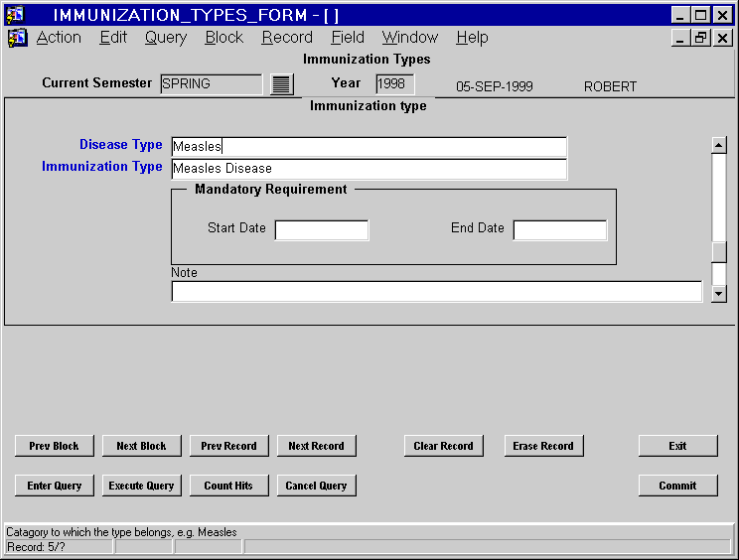Advance with the Next Record button
This screenshot has height=560, width=739.
(x=316, y=446)
